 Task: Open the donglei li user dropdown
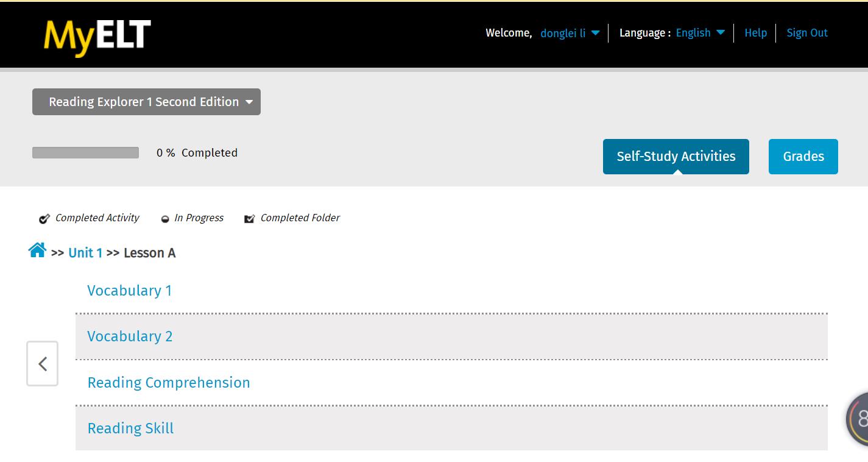click(x=570, y=34)
